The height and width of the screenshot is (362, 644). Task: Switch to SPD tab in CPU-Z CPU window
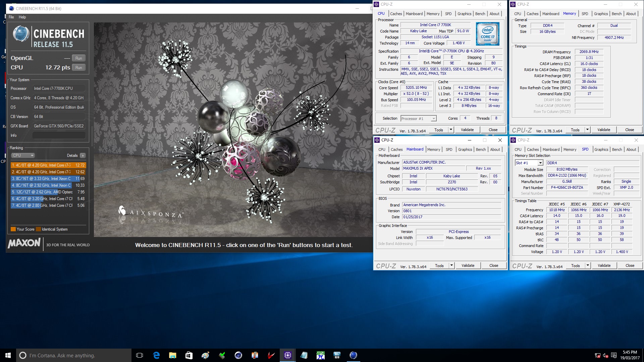tap(448, 14)
